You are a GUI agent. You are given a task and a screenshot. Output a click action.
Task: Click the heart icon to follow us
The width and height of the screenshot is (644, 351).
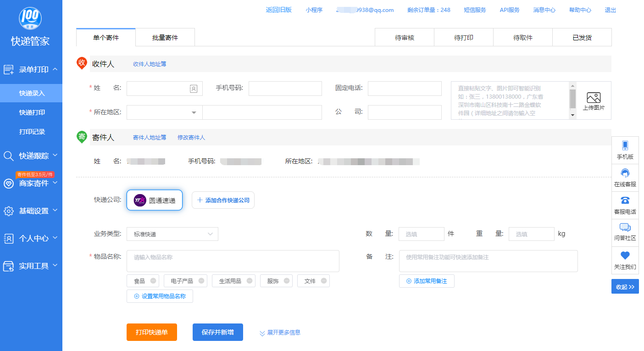pyautogui.click(x=625, y=256)
